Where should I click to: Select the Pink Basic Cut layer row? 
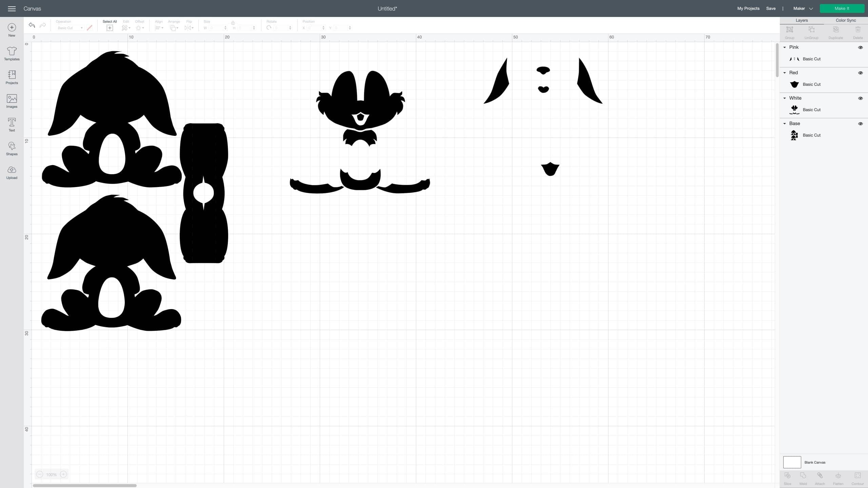coord(824,59)
